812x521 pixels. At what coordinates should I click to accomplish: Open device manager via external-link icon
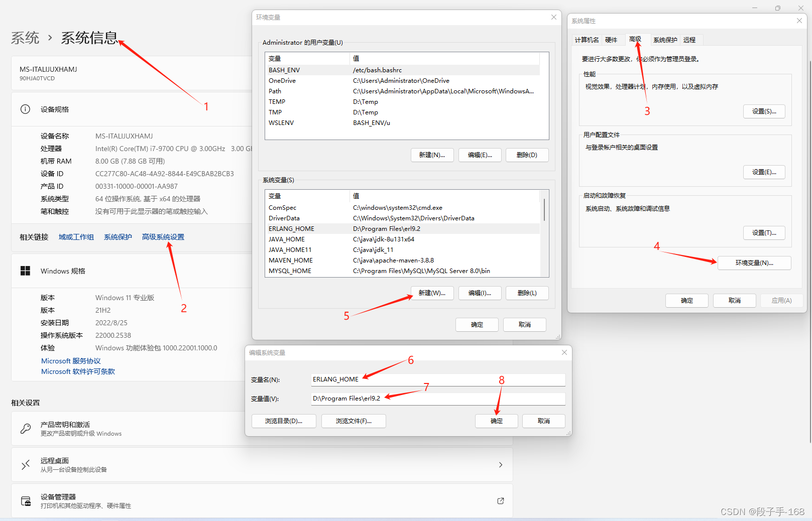coord(500,501)
